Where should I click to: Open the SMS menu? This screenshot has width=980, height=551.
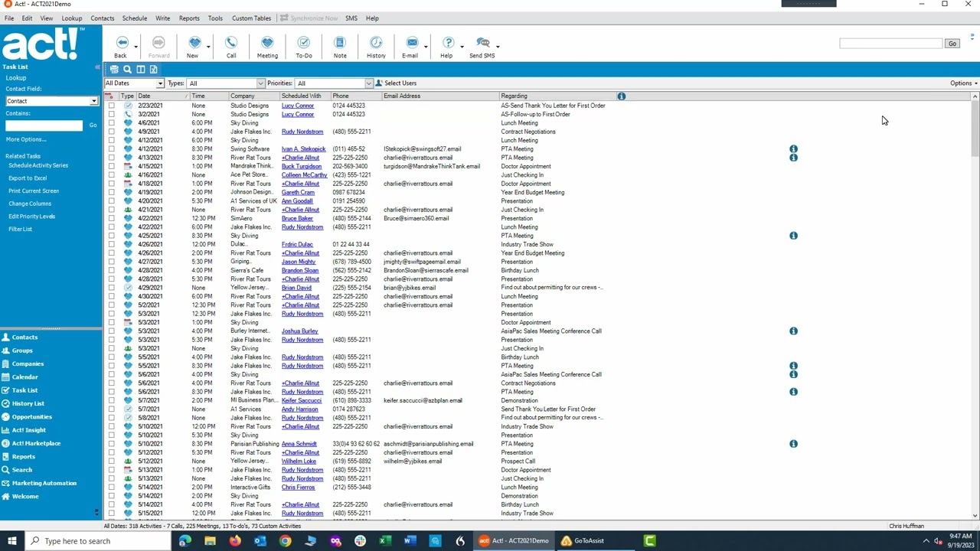(351, 18)
